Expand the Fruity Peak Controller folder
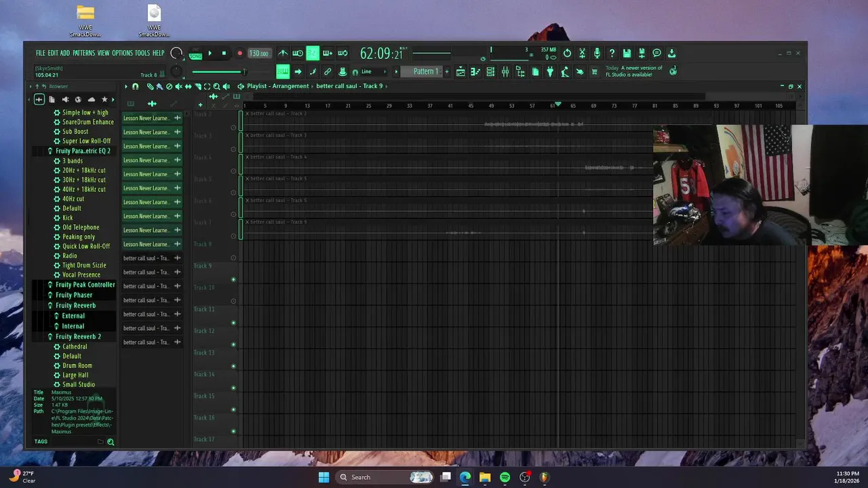The width and height of the screenshot is (868, 488). point(85,285)
